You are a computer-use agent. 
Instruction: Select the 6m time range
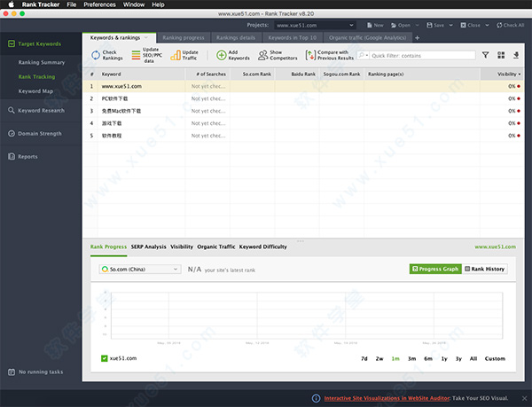(x=428, y=358)
